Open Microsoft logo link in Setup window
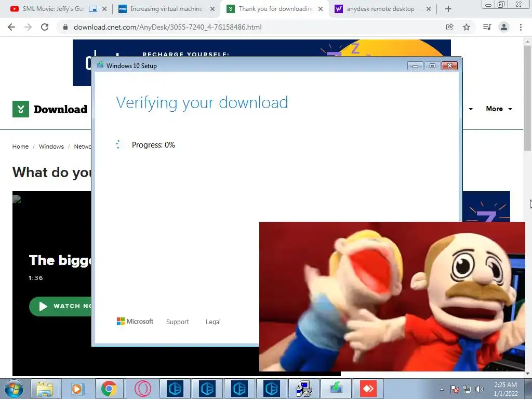Image resolution: width=532 pixels, height=399 pixels. 135,321
